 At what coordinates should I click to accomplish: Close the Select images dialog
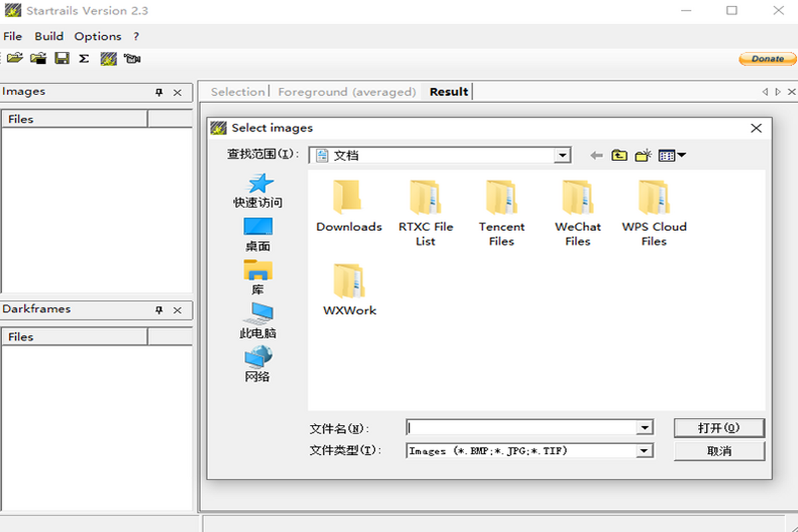(756, 128)
